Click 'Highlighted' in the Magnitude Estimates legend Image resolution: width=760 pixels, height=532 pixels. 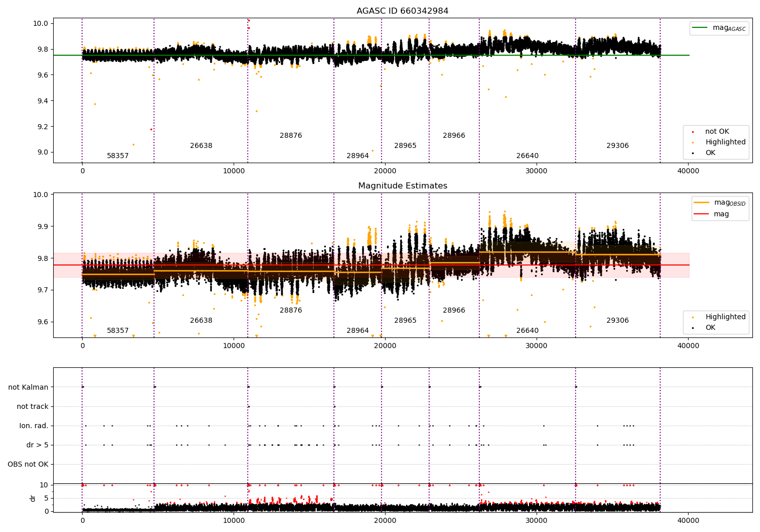(x=725, y=317)
